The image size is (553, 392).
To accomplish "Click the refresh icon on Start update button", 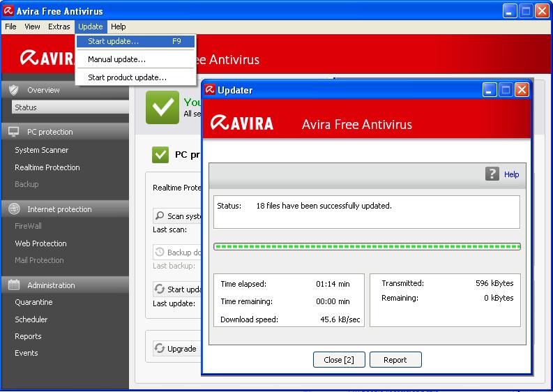I will pos(160,289).
